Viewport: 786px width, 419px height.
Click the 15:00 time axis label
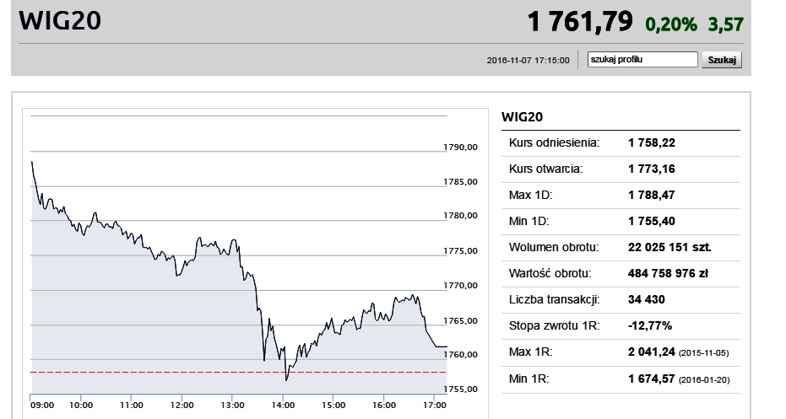pos(333,405)
